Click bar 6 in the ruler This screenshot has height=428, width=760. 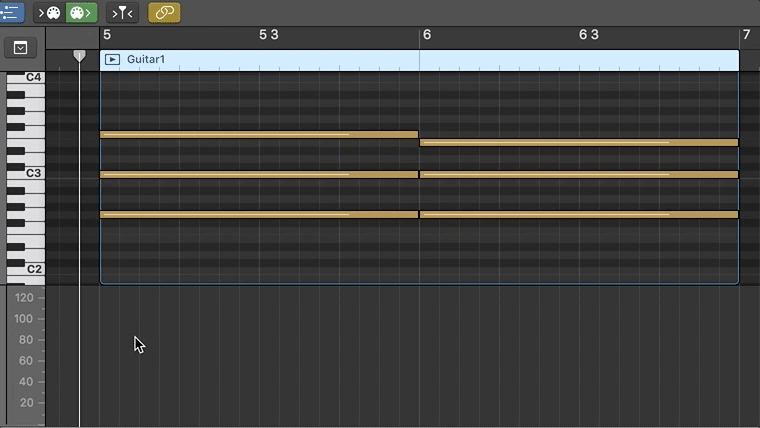[x=426, y=35]
